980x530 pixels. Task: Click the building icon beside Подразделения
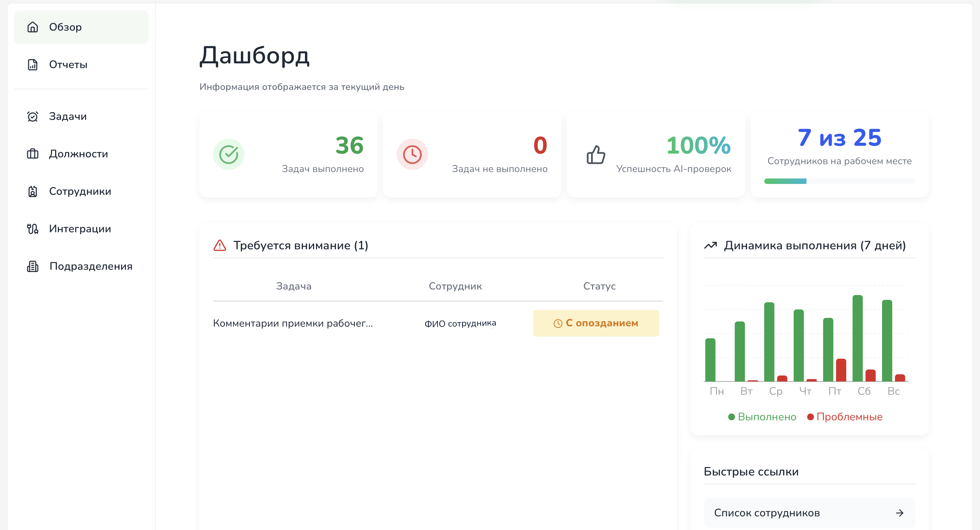33,266
